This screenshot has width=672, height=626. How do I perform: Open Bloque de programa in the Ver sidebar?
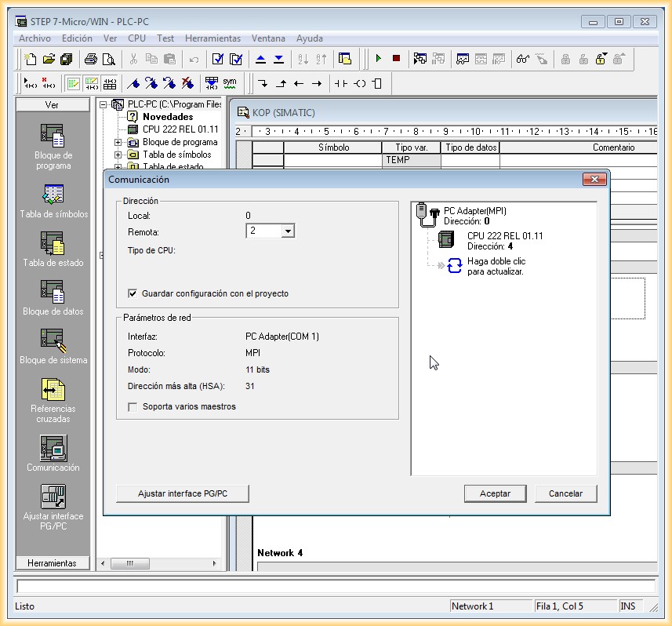[53, 136]
